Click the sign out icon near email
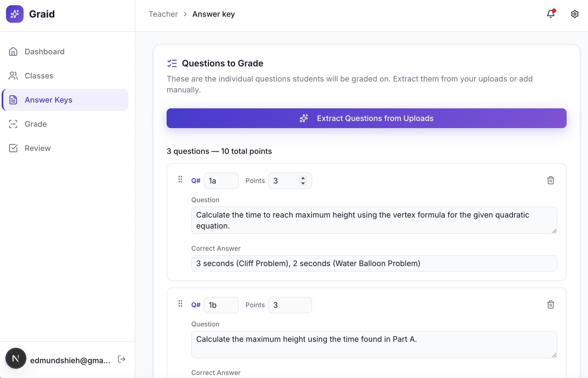Viewport: 588px width, 378px height. click(121, 359)
